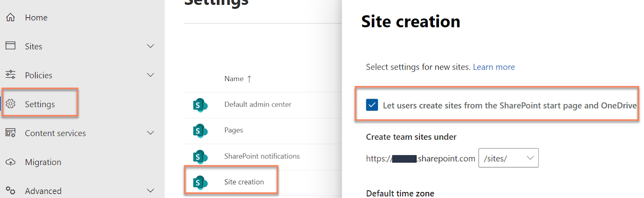Open Policies navigation item
Screen dimensions: 644x198
39,75
